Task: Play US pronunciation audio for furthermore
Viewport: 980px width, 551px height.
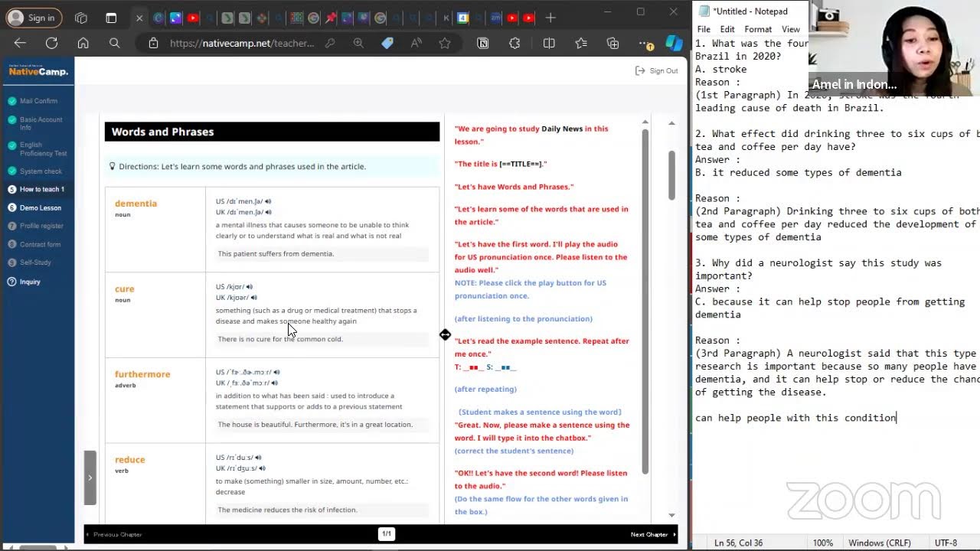Action: point(276,372)
